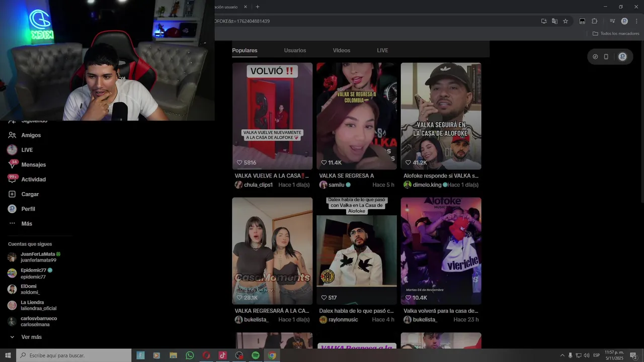
Task: Open the ElDomi xeldomi_ followed account
Action: (24, 289)
